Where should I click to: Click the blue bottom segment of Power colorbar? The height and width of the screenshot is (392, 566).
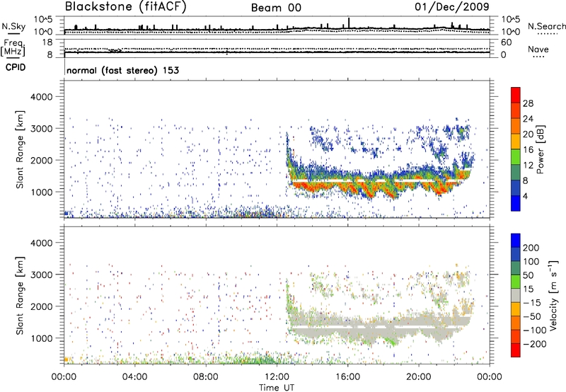pyautogui.click(x=516, y=203)
